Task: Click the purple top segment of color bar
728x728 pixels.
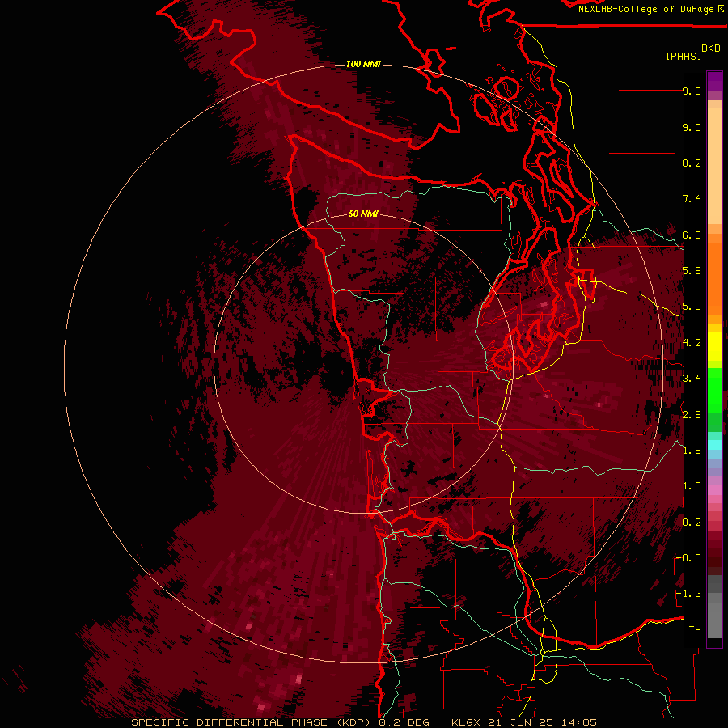Action: tap(714, 81)
